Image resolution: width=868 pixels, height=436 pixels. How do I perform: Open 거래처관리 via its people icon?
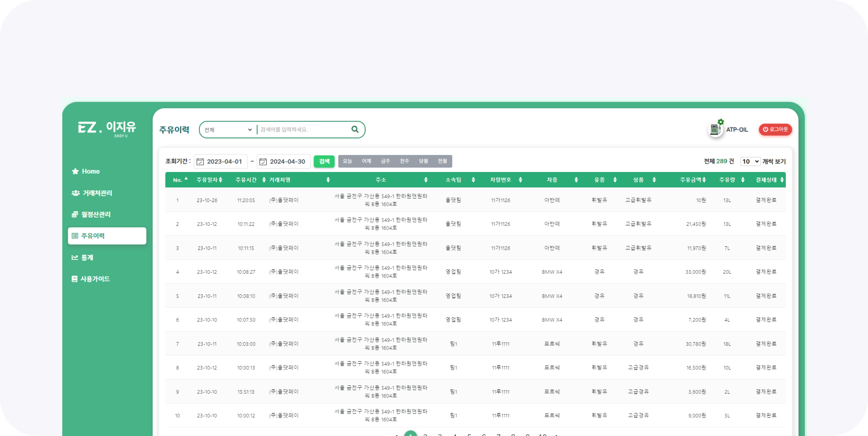coord(75,193)
